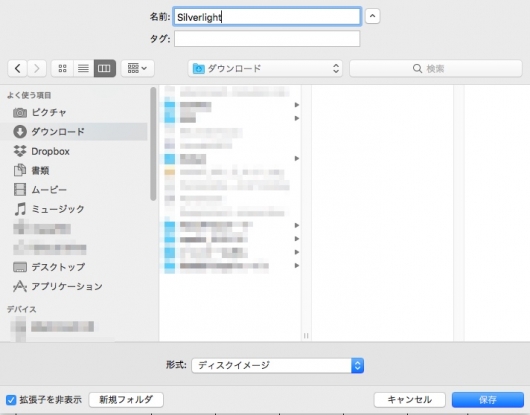Select 書類 in the sidebar
This screenshot has width=530, height=415.
(74, 170)
